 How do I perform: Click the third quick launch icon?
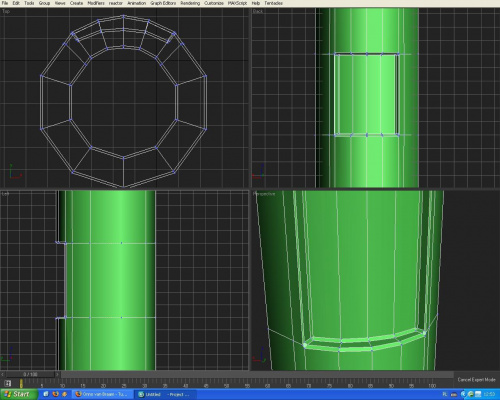click(x=64, y=394)
